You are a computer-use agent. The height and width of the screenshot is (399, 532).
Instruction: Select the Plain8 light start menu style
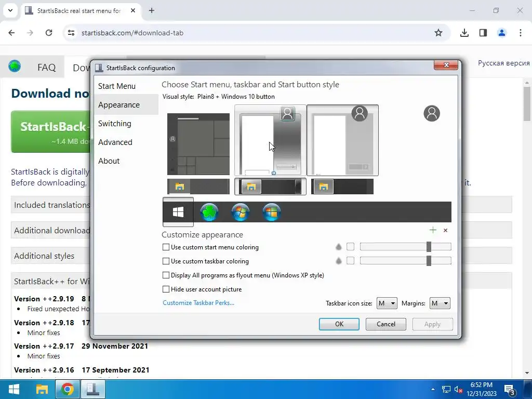(x=343, y=140)
